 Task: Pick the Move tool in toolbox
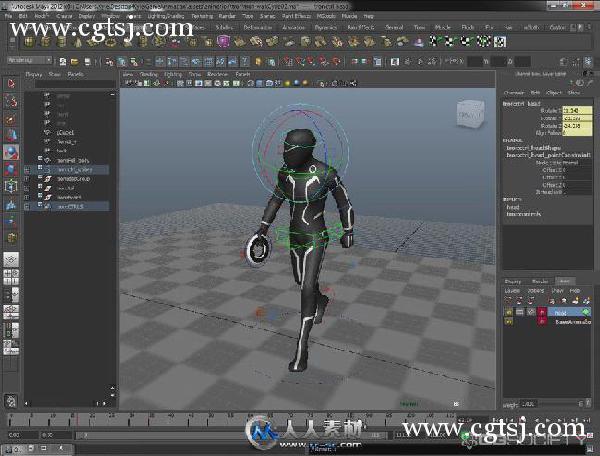click(11, 135)
